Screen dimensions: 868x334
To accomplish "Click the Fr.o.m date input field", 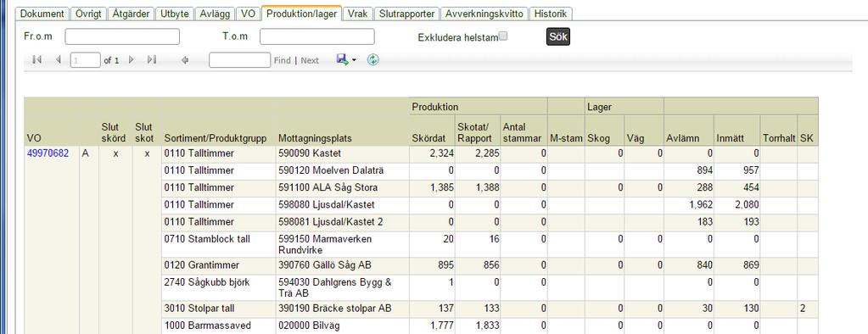I will click(122, 36).
